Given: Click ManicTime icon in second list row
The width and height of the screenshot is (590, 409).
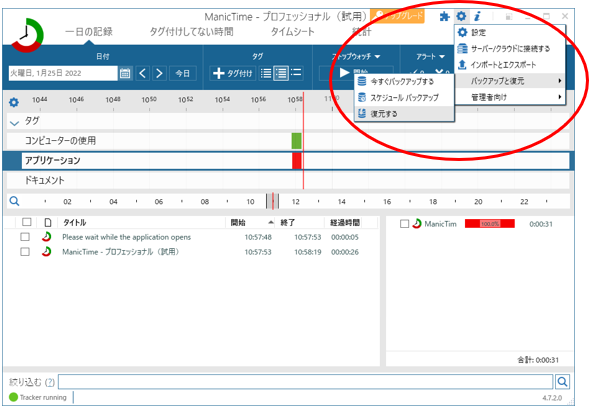Looking at the screenshot, I should click(47, 251).
